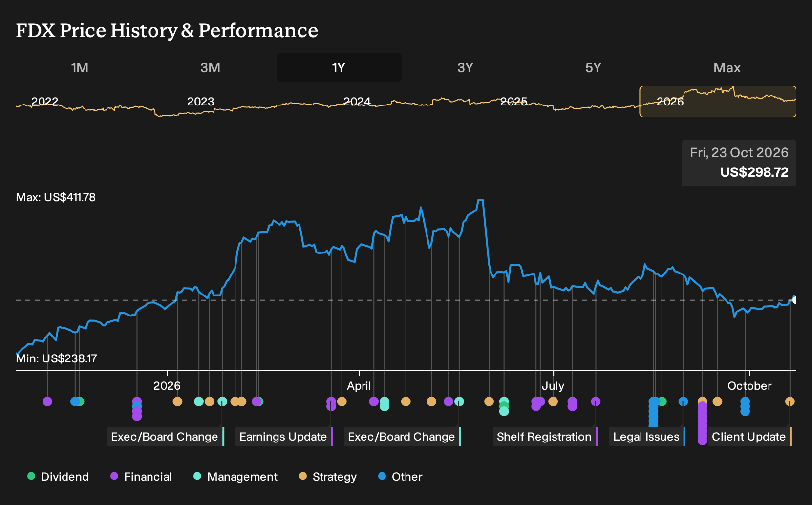Click 2025 in the overview timeline
Image resolution: width=812 pixels, height=505 pixels.
click(x=513, y=102)
